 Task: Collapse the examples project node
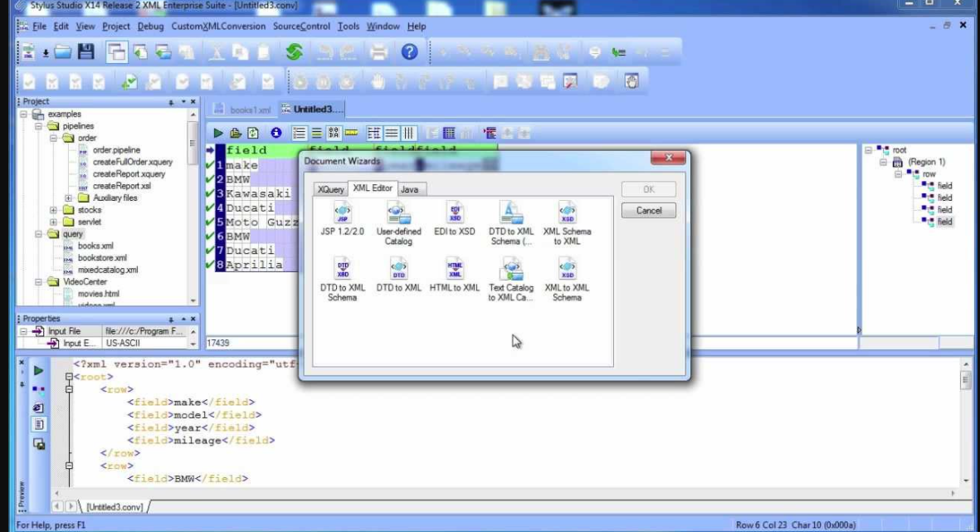[24, 115]
